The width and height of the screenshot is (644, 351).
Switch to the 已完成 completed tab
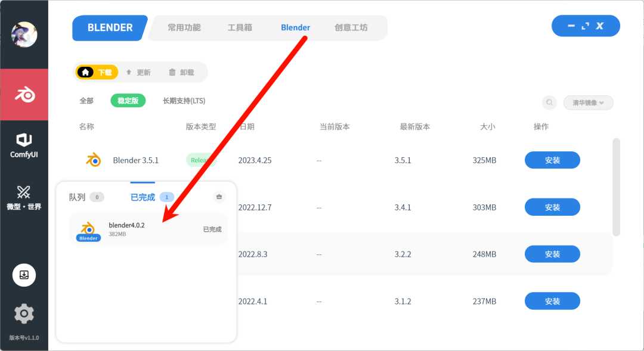pyautogui.click(x=152, y=197)
